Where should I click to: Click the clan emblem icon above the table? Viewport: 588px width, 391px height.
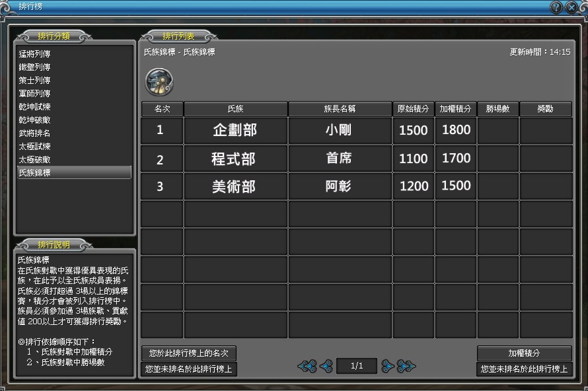click(159, 81)
